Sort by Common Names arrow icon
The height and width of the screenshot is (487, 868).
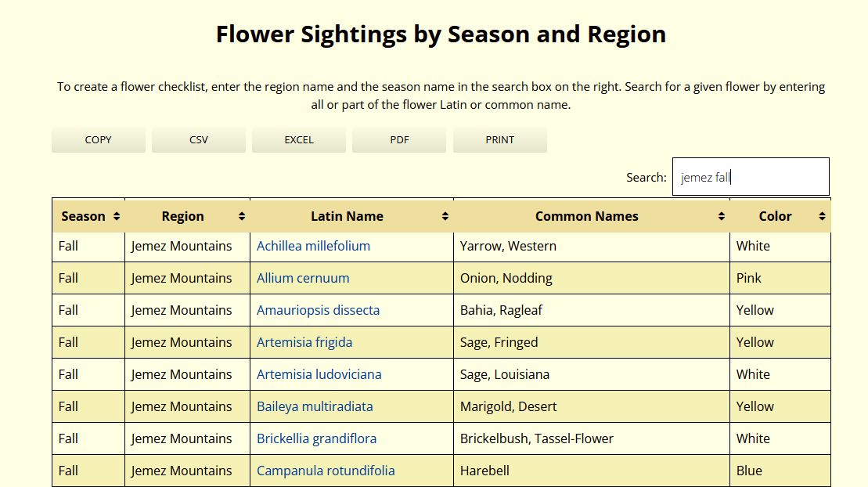[x=722, y=217]
